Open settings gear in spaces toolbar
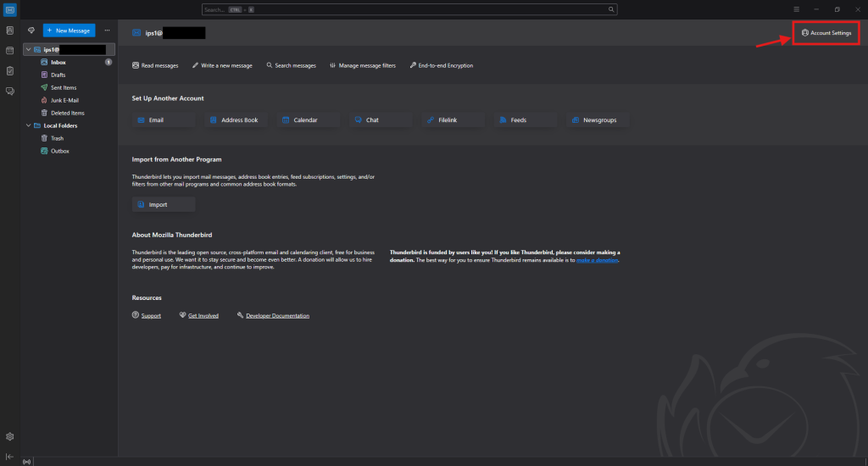Screen dimensions: 868x466 click(x=9, y=436)
